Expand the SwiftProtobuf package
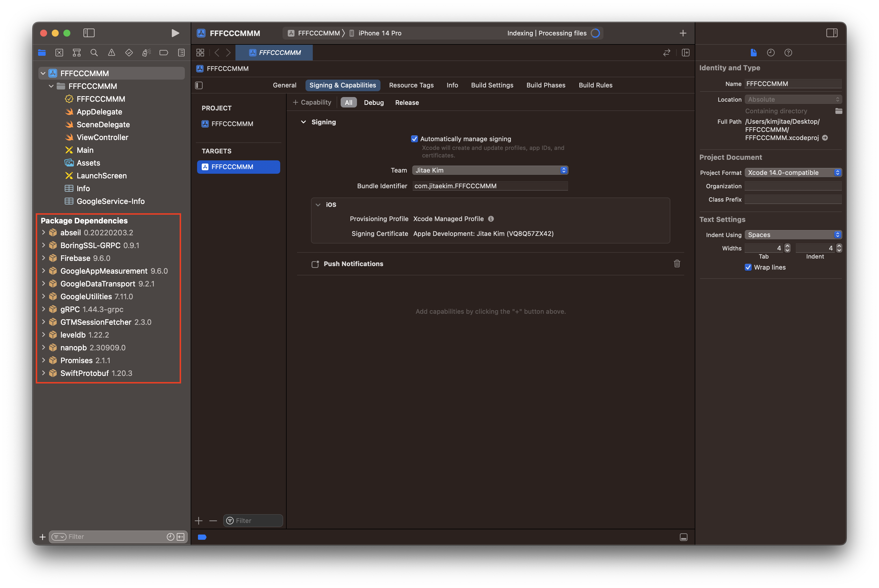The image size is (879, 588). pos(43,373)
